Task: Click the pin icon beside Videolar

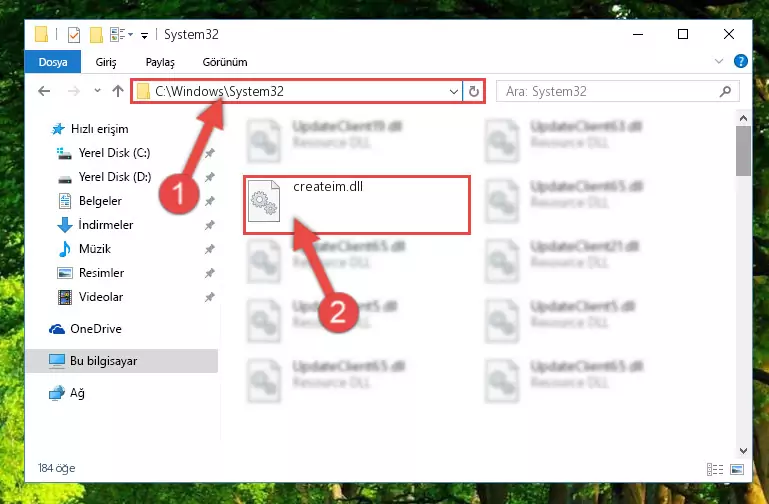Action: pyautogui.click(x=209, y=297)
